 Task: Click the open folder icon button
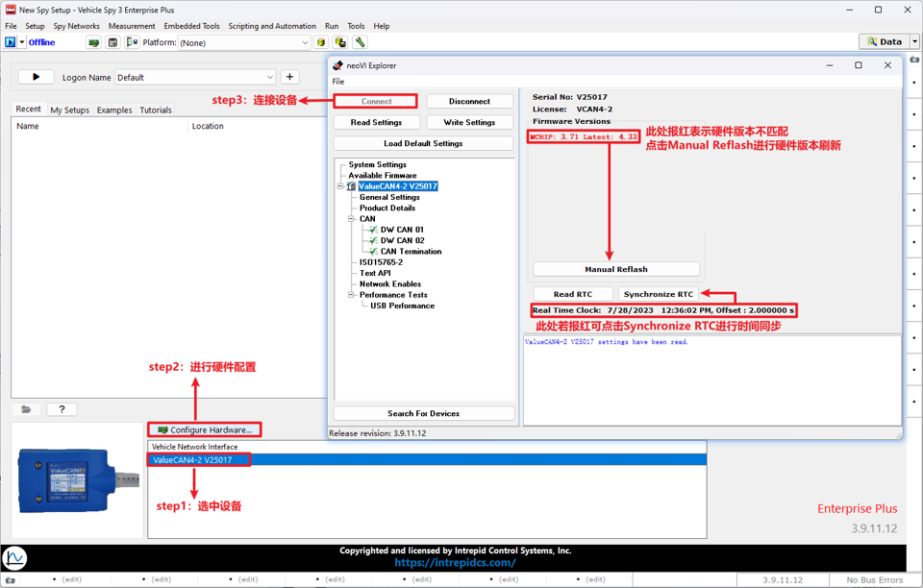(x=27, y=409)
